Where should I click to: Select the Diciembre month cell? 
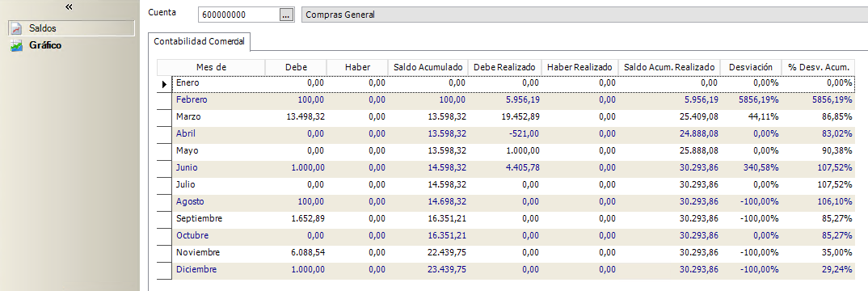click(196, 270)
